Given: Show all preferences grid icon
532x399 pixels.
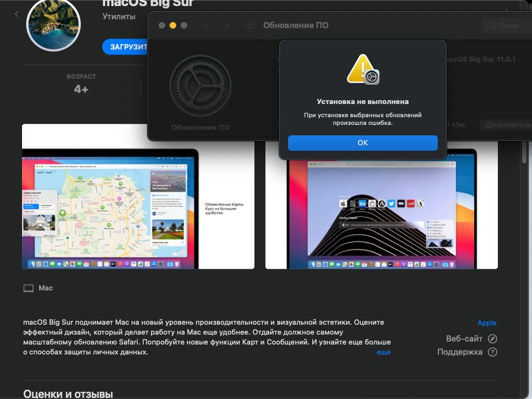Looking at the screenshot, I should pyautogui.click(x=249, y=25).
